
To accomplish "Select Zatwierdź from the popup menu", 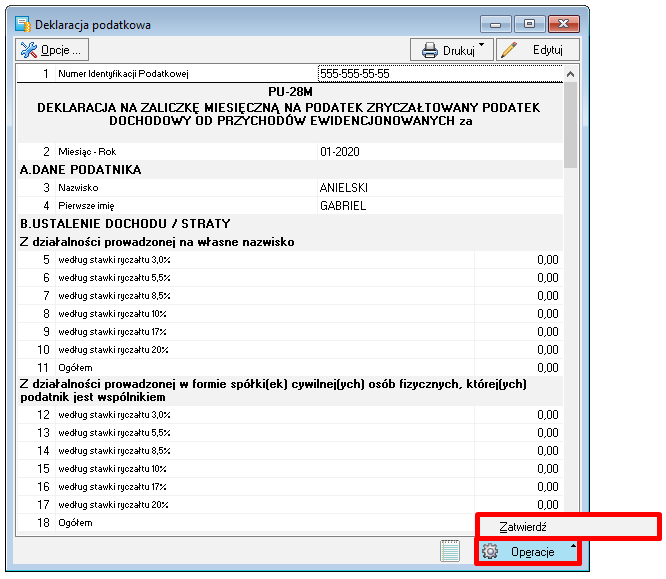I will pos(568,527).
